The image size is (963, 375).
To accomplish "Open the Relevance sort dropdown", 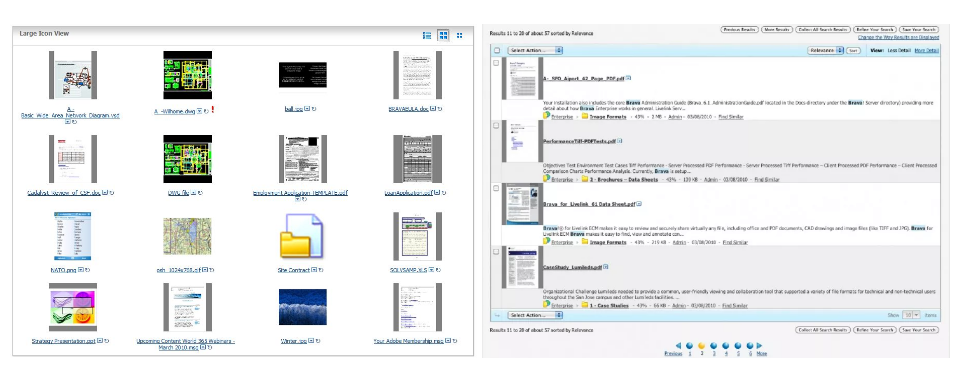I will coord(825,50).
